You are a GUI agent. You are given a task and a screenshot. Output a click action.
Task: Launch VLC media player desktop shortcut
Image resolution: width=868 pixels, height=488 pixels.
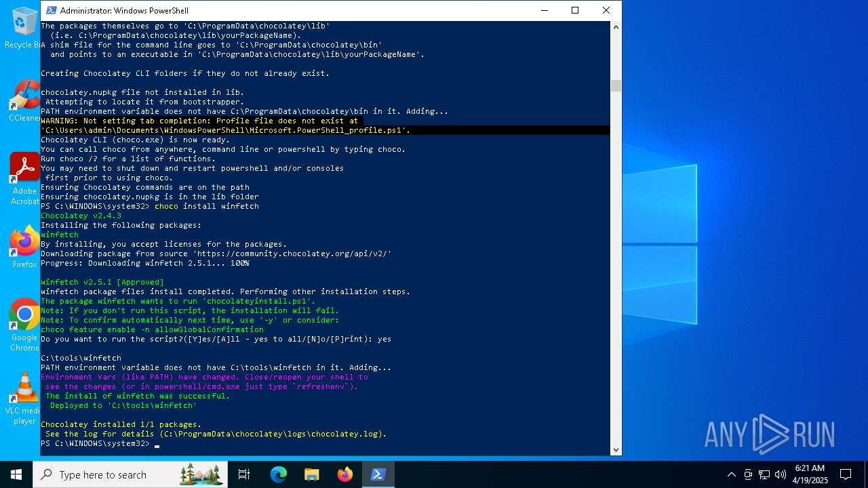24,399
